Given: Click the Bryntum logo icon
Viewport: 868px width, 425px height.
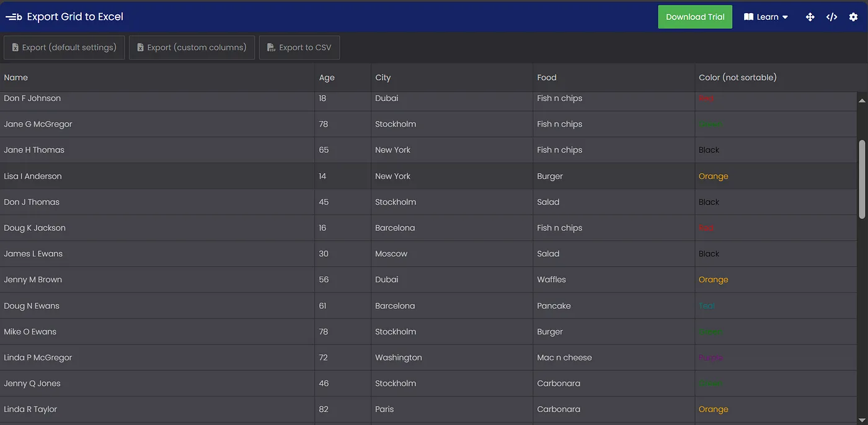Looking at the screenshot, I should pyautogui.click(x=14, y=17).
